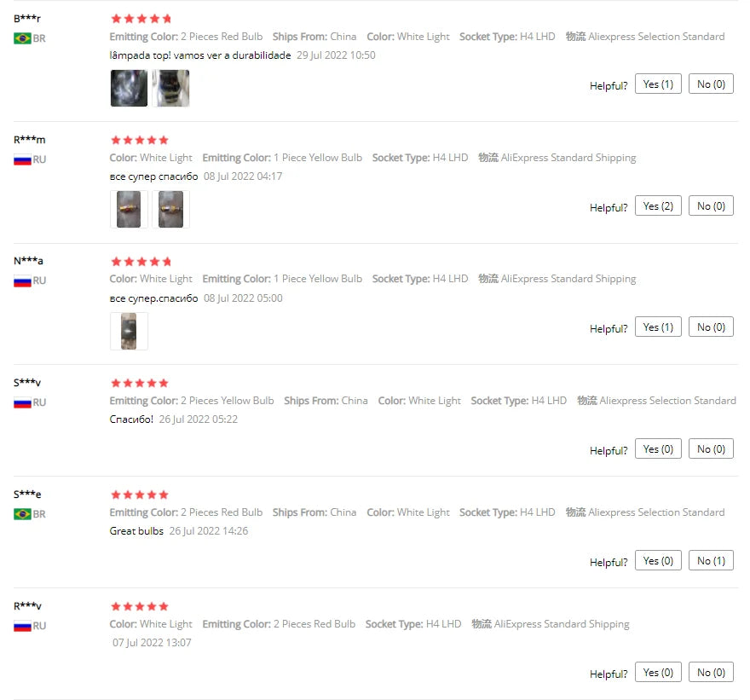View second bulb photo in R***m's review
The image size is (750, 700).
(x=170, y=209)
